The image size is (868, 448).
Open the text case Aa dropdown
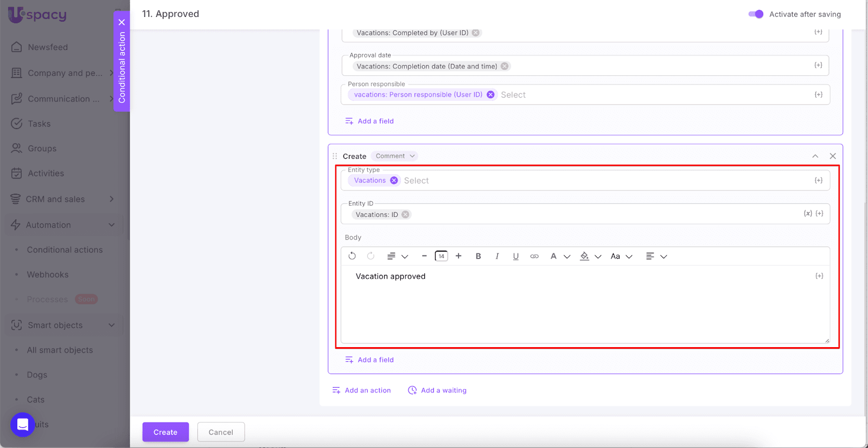pos(621,256)
